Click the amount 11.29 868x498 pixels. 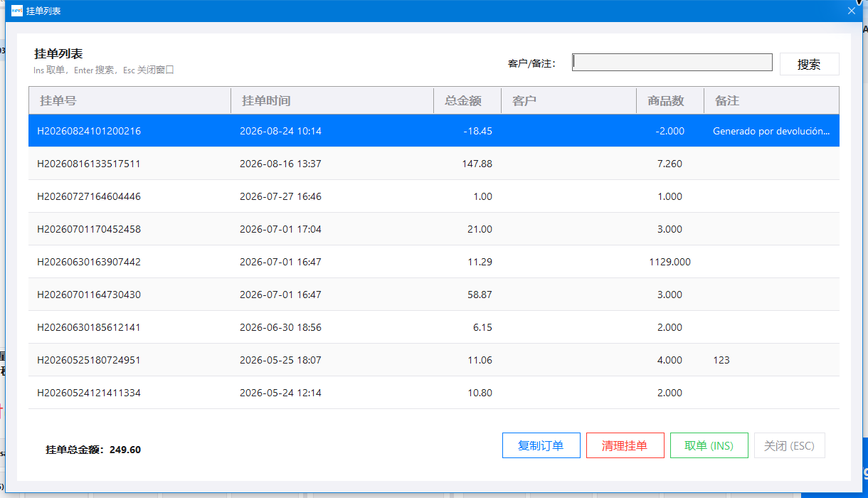tap(480, 262)
